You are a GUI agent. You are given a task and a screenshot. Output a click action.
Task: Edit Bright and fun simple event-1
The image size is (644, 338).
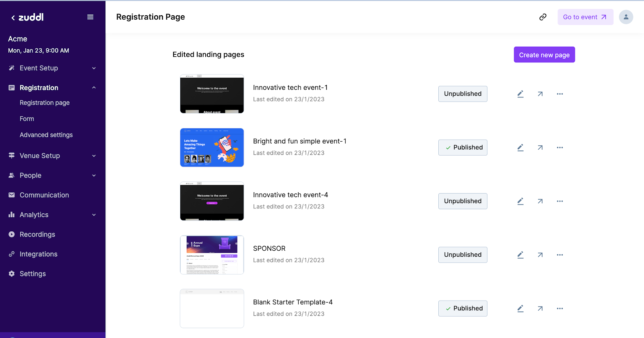pyautogui.click(x=520, y=148)
